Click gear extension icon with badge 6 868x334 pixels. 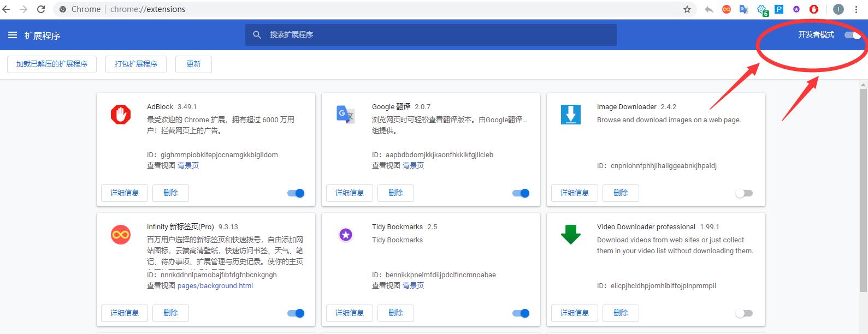point(762,10)
